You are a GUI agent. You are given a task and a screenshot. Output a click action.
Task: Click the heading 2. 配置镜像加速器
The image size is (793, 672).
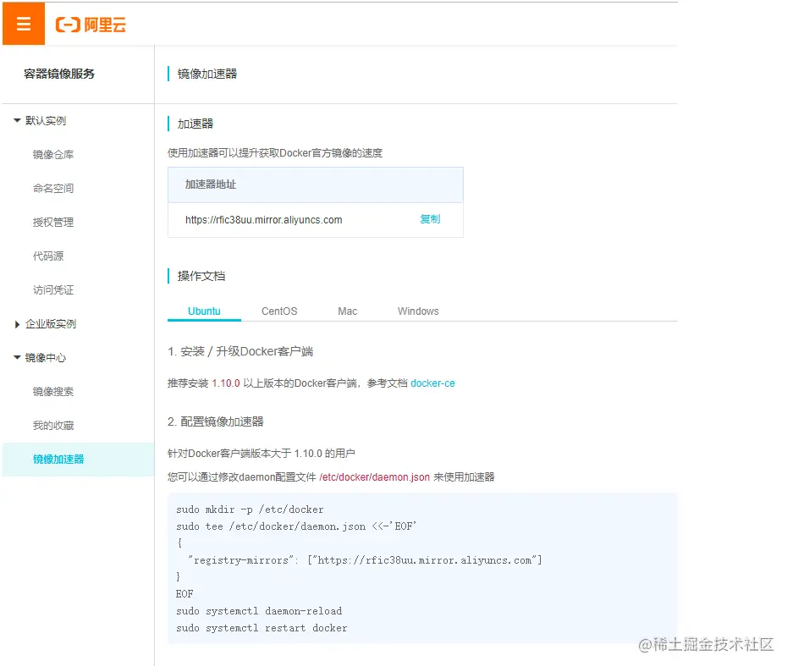point(216,421)
